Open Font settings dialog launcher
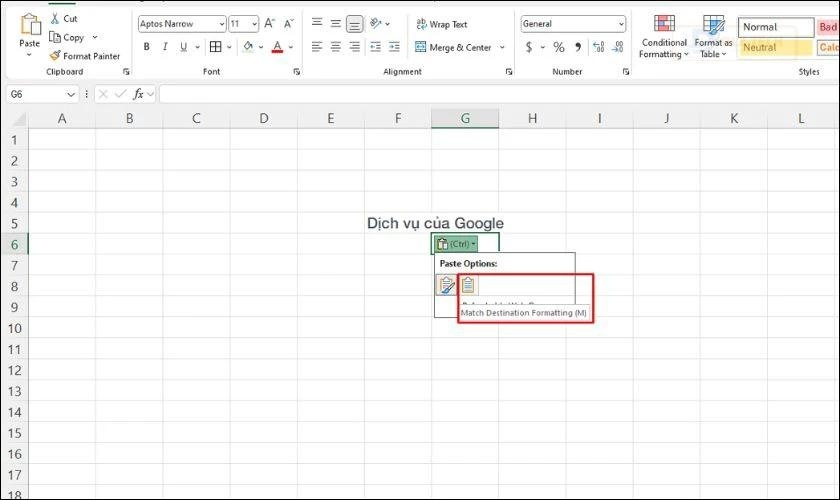The width and height of the screenshot is (840, 500). (296, 71)
